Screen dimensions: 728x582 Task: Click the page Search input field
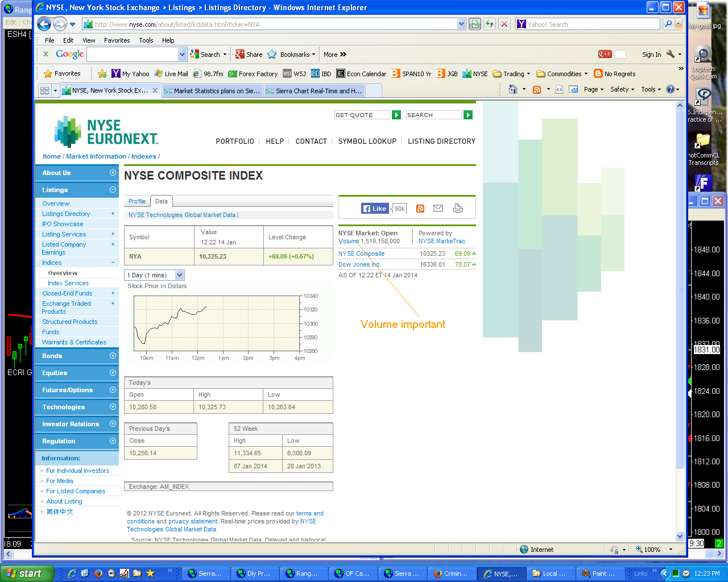pyautogui.click(x=433, y=115)
